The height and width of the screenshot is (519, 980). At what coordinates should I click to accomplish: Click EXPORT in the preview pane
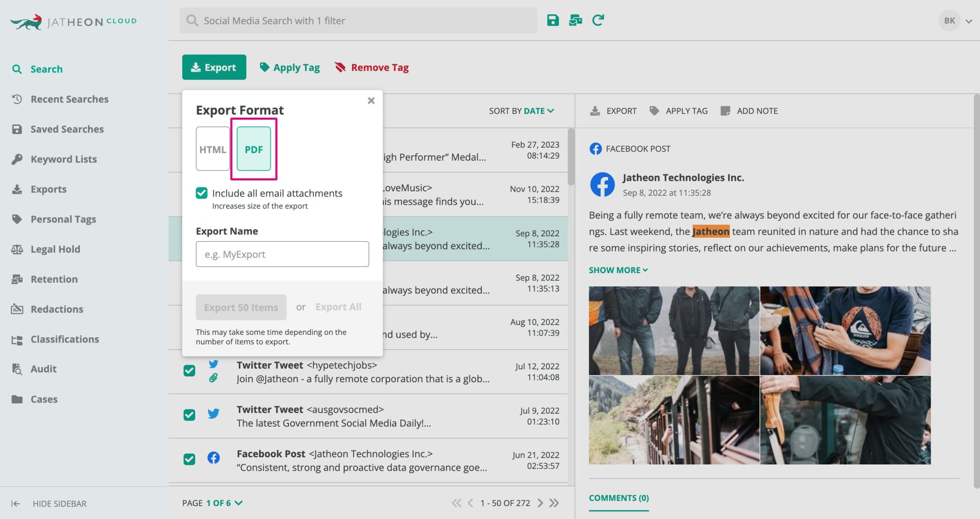click(x=613, y=111)
